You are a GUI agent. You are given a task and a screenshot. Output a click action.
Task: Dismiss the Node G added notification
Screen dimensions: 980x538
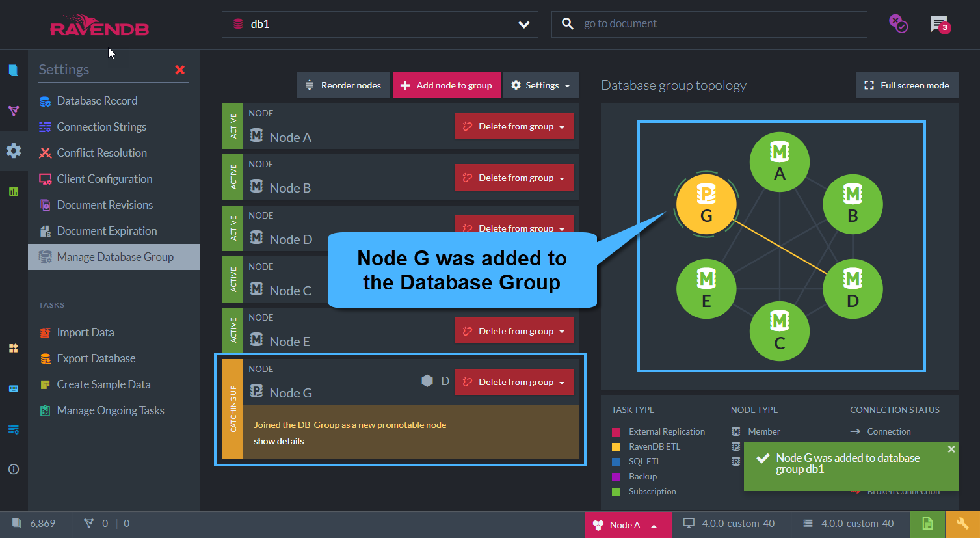tap(951, 449)
